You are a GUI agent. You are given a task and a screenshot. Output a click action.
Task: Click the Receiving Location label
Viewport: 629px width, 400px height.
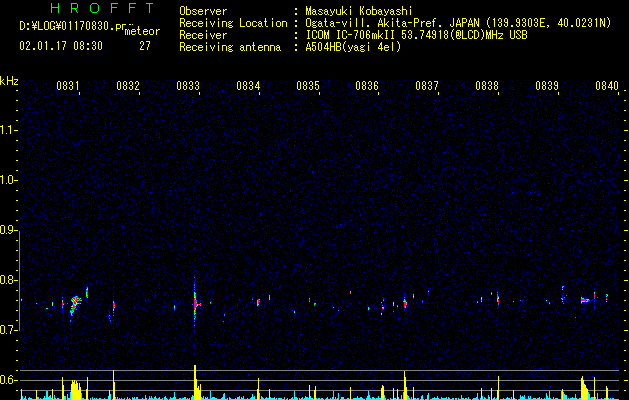pos(233,23)
